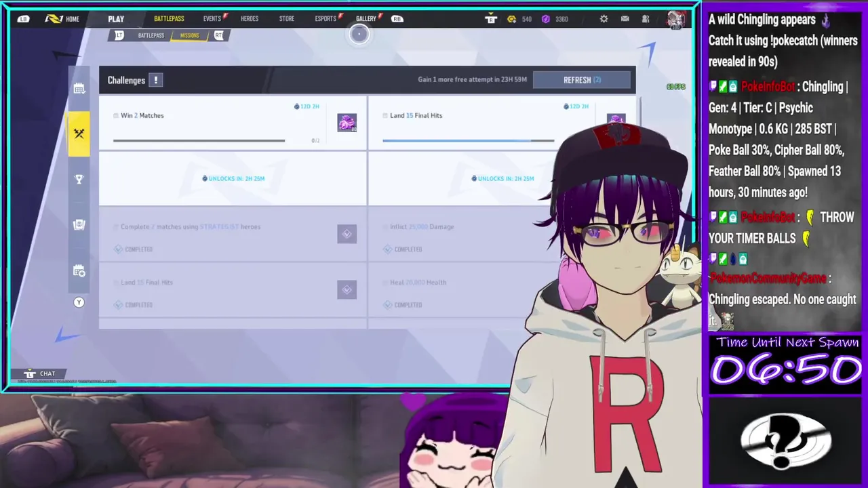Click the 'Challenges' panel title
The width and height of the screenshot is (868, 488).
(126, 80)
